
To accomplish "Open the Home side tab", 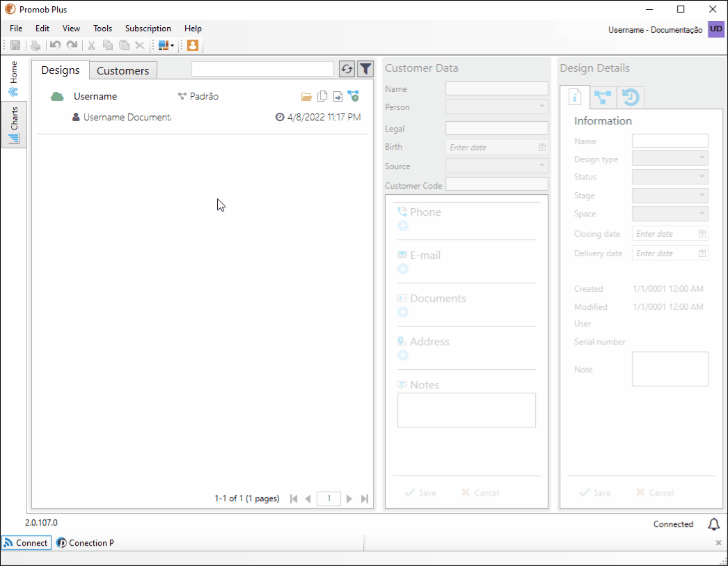I will [13, 79].
